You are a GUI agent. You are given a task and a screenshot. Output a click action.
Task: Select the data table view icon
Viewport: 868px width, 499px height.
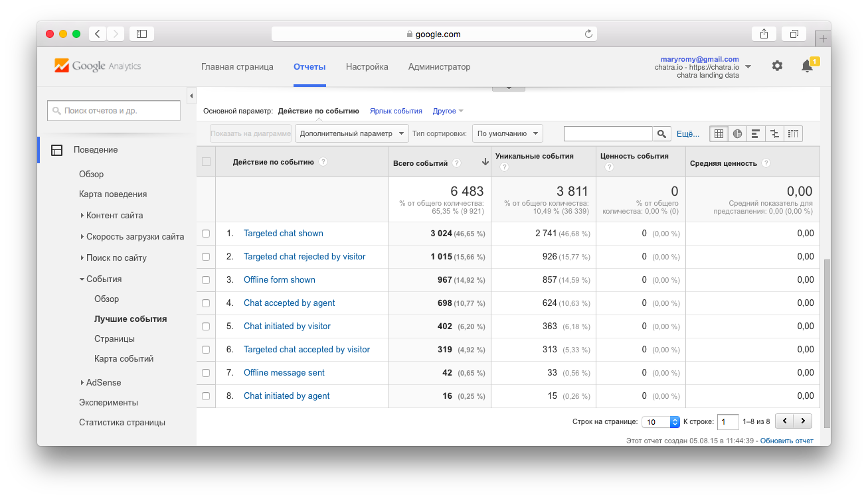coord(719,134)
